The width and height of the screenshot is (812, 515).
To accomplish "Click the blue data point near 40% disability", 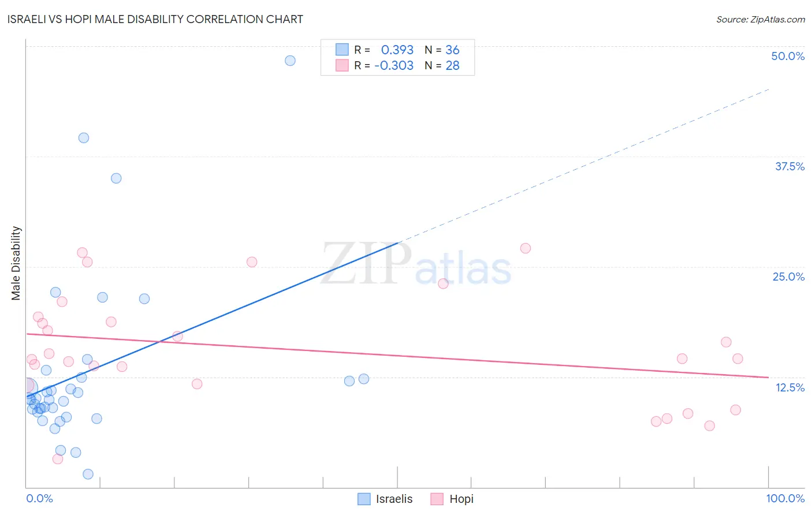I will 84,138.
